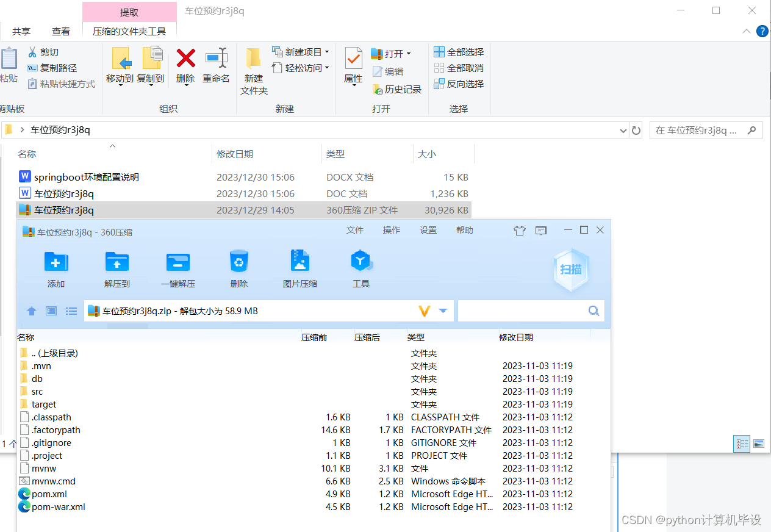Image resolution: width=771 pixels, height=532 pixels.
Task: Expand the 打开 dropdown arrow in ribbon
Action: tap(408, 54)
